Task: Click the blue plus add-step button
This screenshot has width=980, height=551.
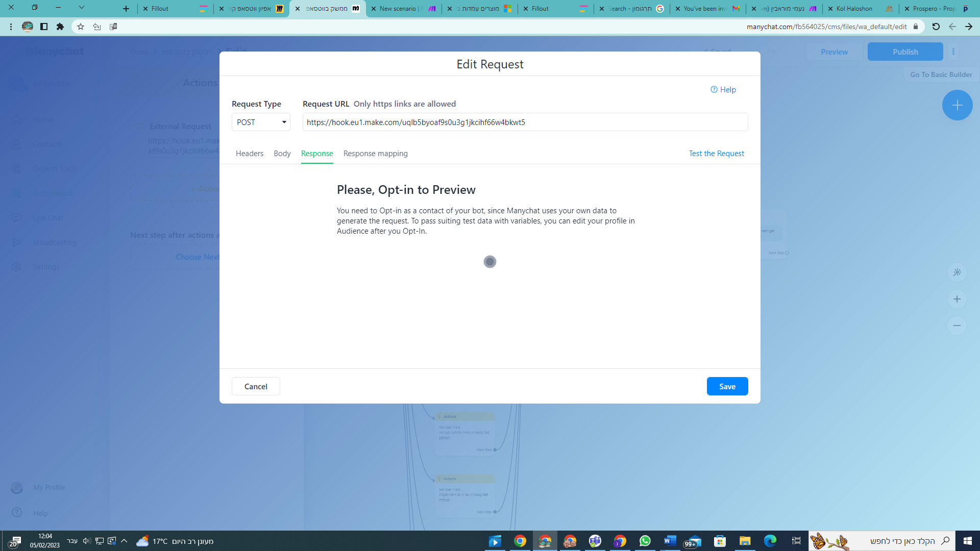Action: click(957, 105)
